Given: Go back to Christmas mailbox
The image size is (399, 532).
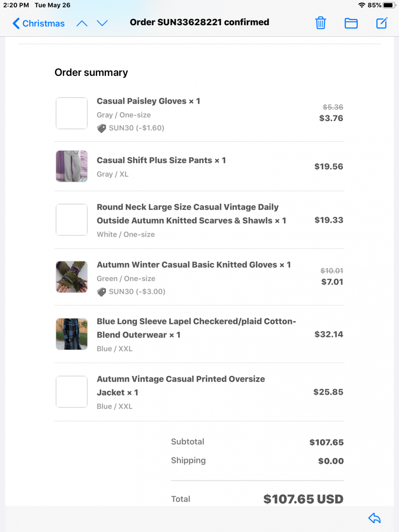Looking at the screenshot, I should (x=39, y=23).
